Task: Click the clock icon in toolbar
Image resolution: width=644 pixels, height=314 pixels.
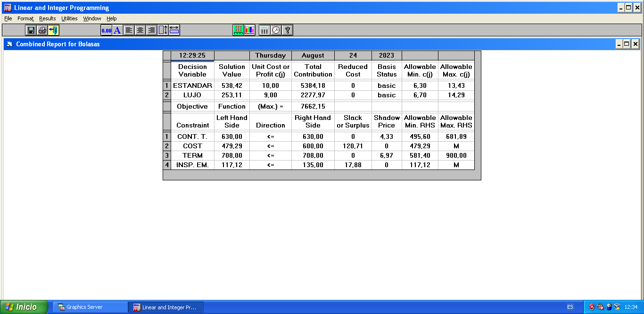Action: pos(276,30)
